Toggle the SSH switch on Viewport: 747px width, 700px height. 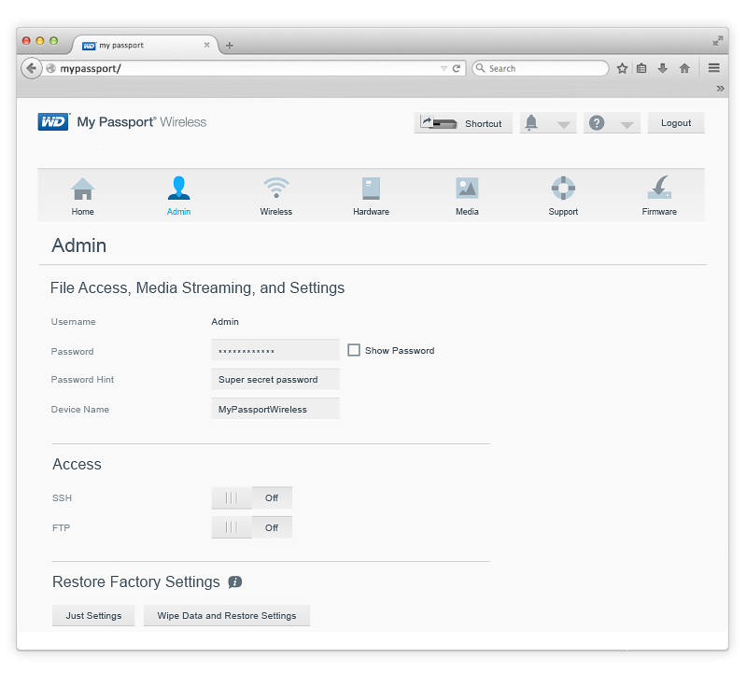coord(251,498)
